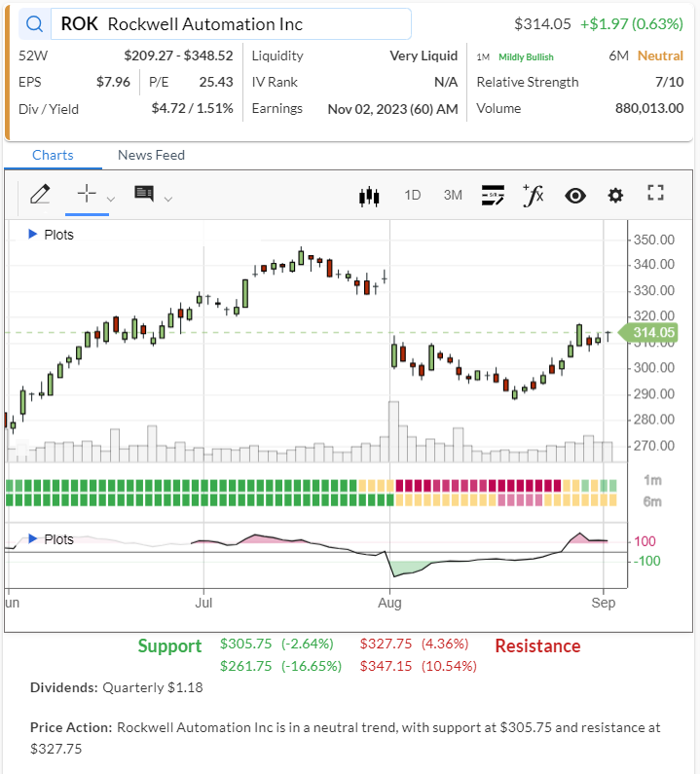Click the Very Liquid liquidity value
Viewport: 700px width, 774px height.
coord(424,55)
